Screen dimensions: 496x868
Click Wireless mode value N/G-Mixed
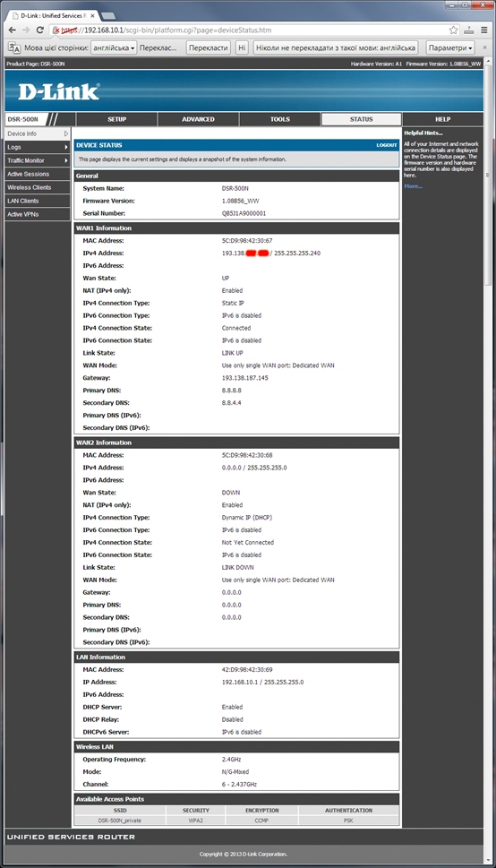235,771
